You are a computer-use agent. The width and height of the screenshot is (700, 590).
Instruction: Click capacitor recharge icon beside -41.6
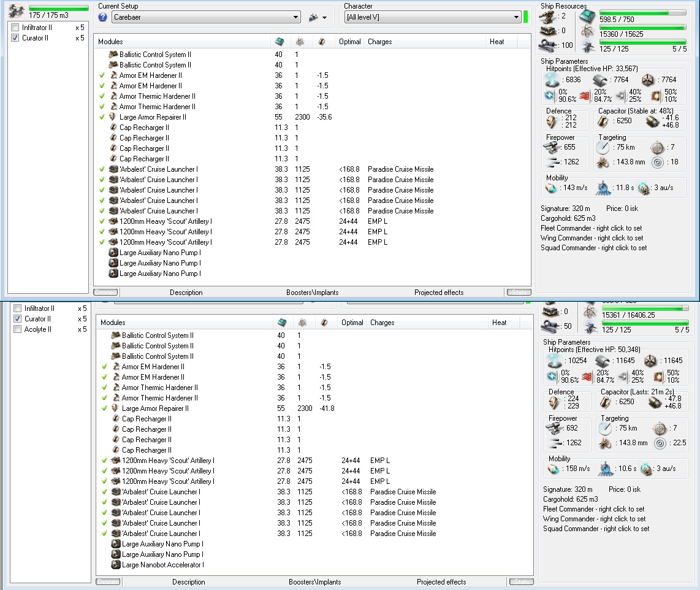point(653,121)
